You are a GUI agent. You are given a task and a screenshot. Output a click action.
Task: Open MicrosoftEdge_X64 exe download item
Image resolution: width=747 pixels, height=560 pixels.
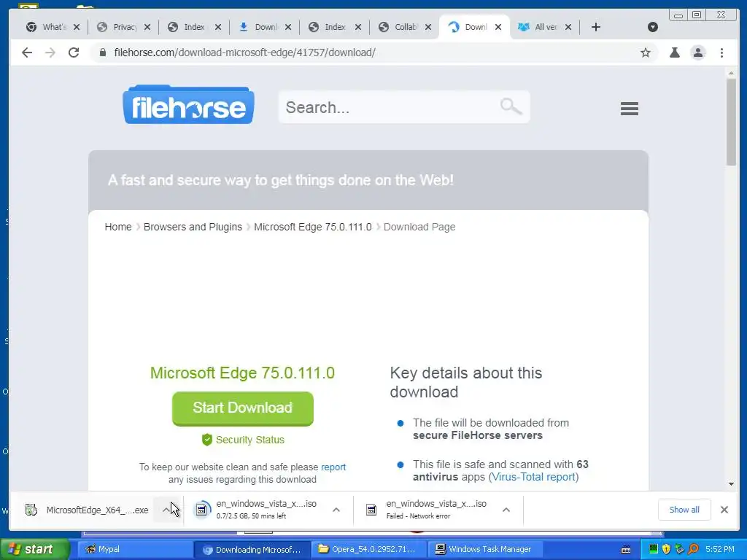tap(87, 510)
